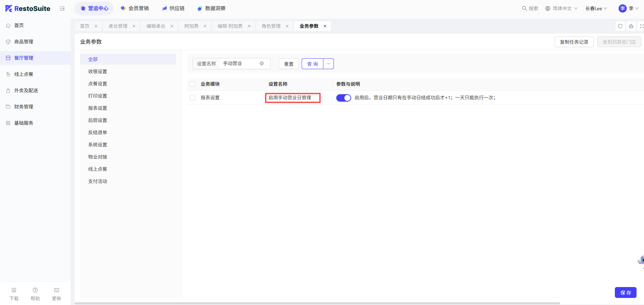
Task: Click the refresh page icon
Action: point(620,26)
